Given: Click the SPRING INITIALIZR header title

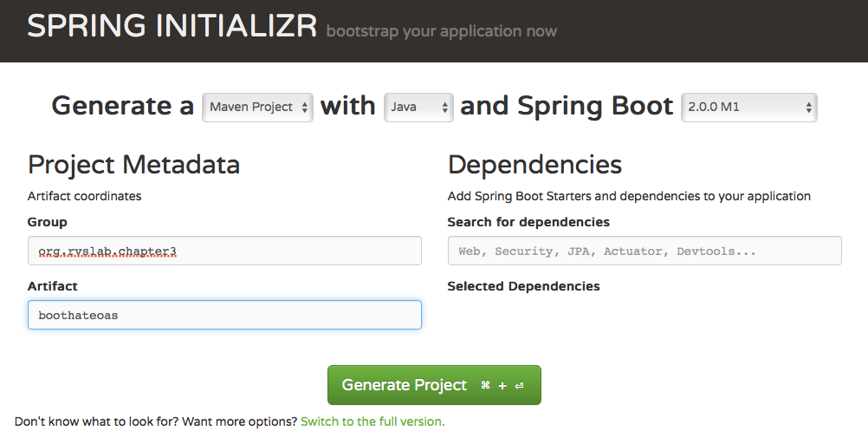Looking at the screenshot, I should 172,25.
